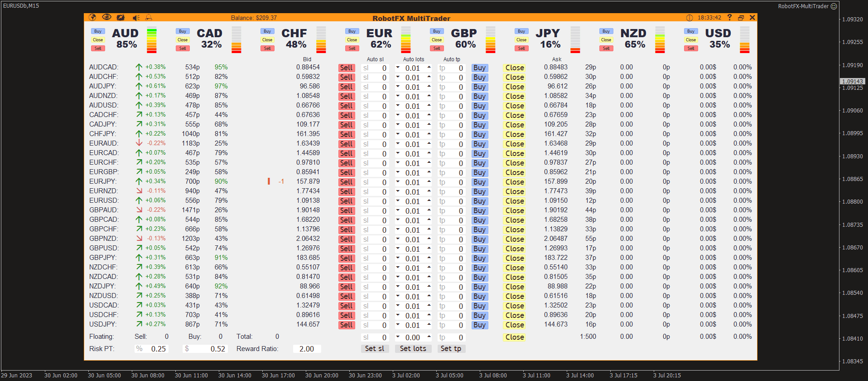Select the GBPNZD pair label
This screenshot has height=381, width=868.
click(x=104, y=239)
